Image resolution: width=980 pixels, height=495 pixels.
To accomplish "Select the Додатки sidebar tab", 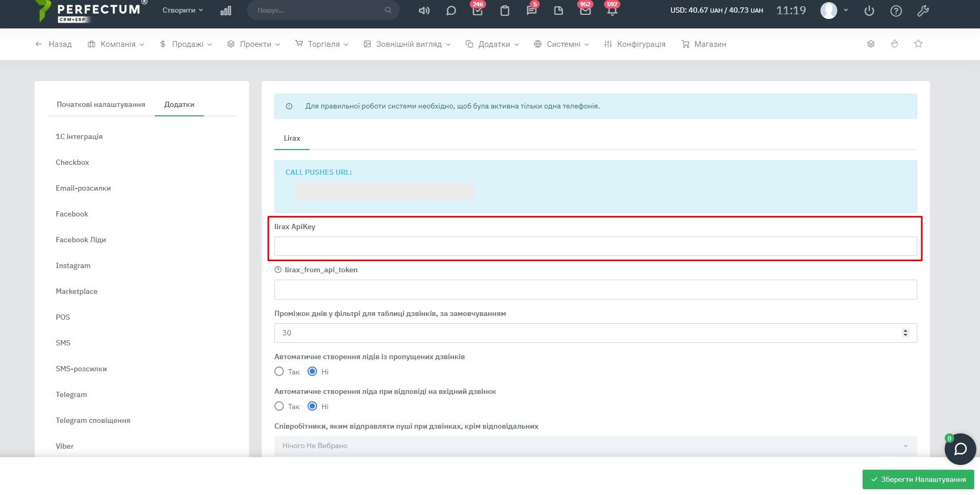I will coord(179,104).
